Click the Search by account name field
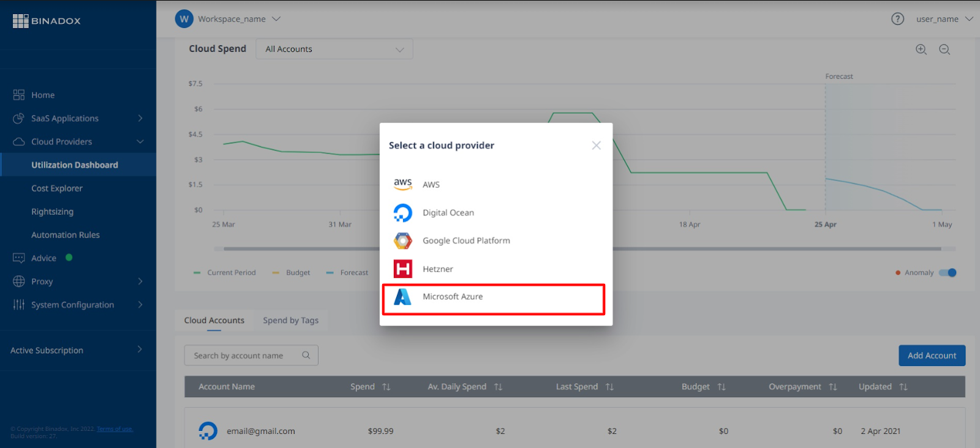Viewport: 980px width, 448px height. click(251, 355)
